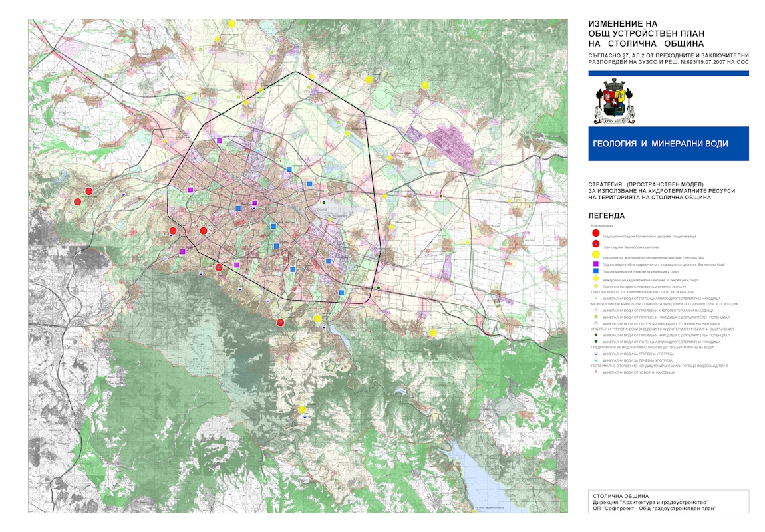Click the large yellow circle legend symbol
765x532 pixels.
click(x=596, y=255)
